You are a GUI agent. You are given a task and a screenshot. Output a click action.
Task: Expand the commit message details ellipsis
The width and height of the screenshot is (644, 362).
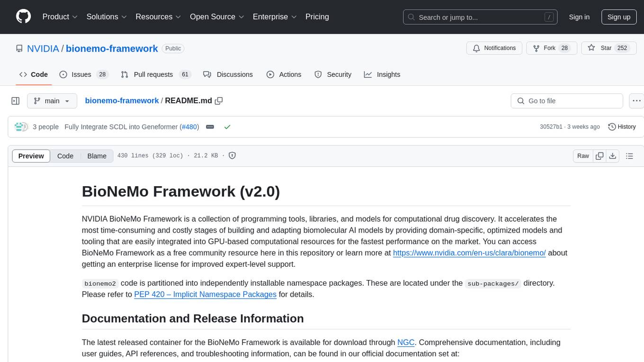tap(210, 127)
